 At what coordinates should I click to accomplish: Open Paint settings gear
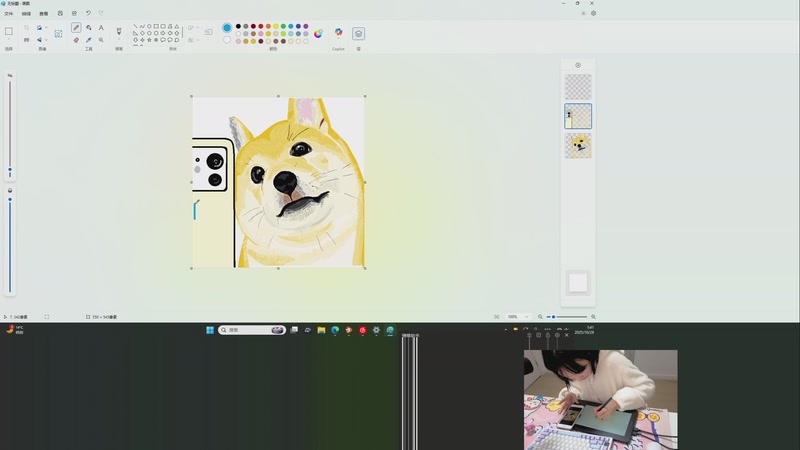tap(593, 14)
